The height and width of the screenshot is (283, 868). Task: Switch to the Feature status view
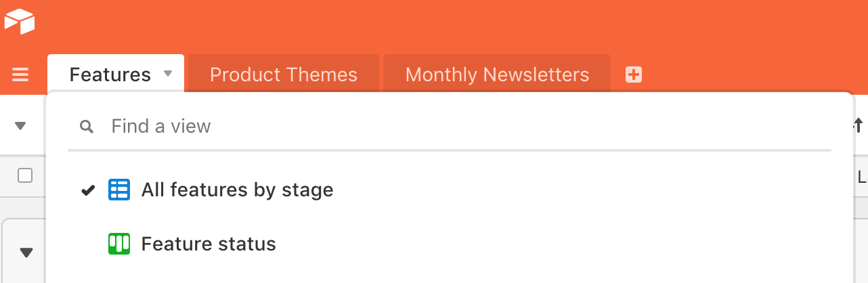(209, 244)
